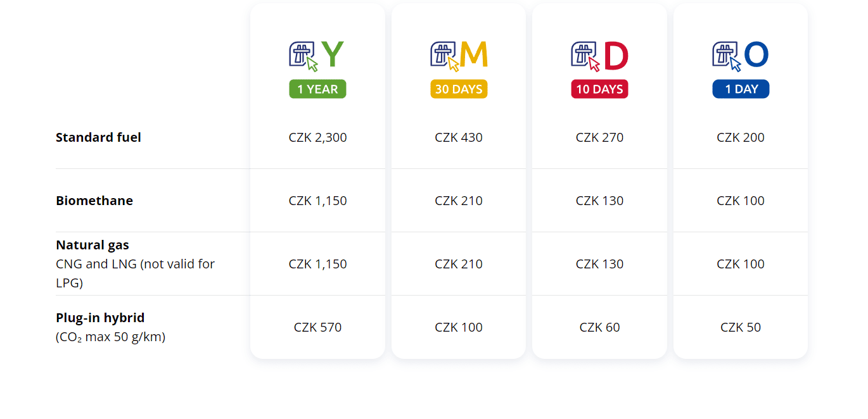868x419 pixels.
Task: Choose the CZK 2,300 annual standard fuel price
Action: tap(317, 137)
